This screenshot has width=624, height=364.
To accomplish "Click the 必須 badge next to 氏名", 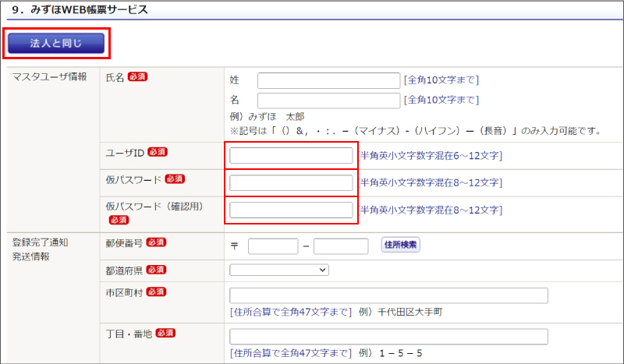I will pyautogui.click(x=138, y=77).
